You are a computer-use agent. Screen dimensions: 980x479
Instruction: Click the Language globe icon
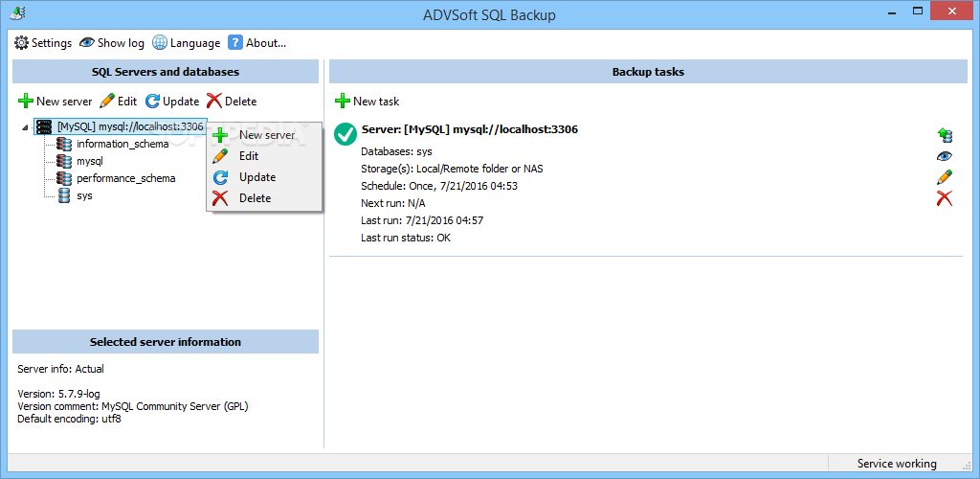[160, 43]
